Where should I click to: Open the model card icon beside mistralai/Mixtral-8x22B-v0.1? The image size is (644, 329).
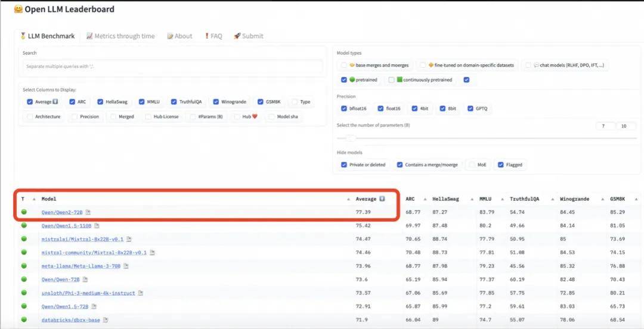click(x=129, y=239)
